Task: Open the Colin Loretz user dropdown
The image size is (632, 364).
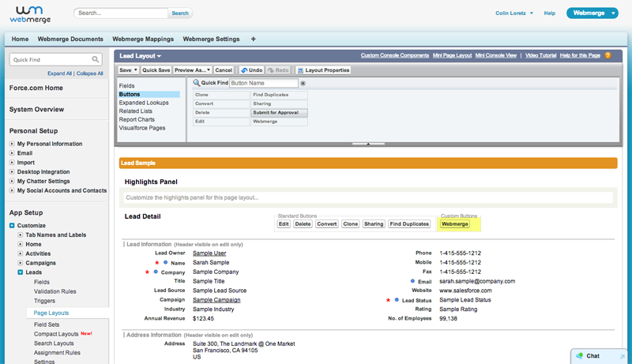Action: tap(514, 13)
